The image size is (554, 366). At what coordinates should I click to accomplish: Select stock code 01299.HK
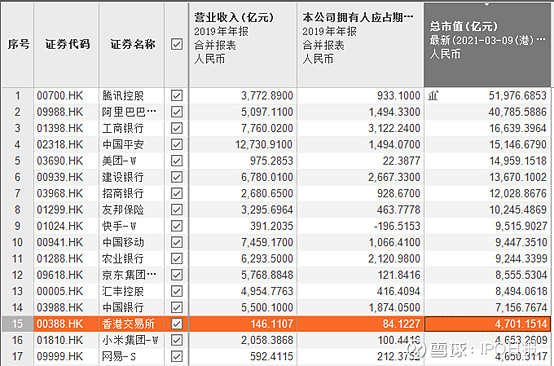click(x=60, y=210)
